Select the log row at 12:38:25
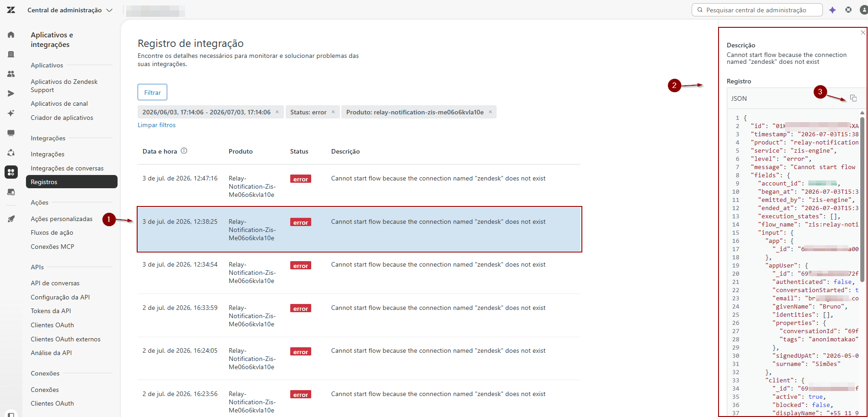 [x=359, y=229]
